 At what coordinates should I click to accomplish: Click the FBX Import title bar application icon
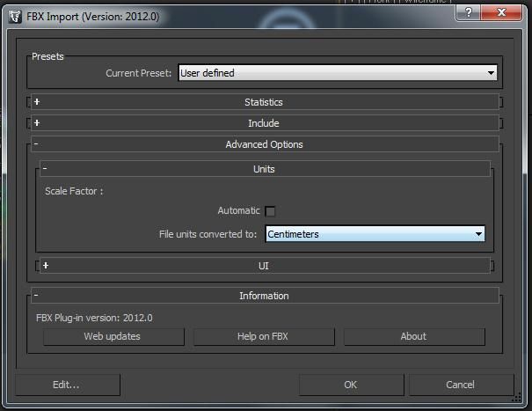coord(15,17)
